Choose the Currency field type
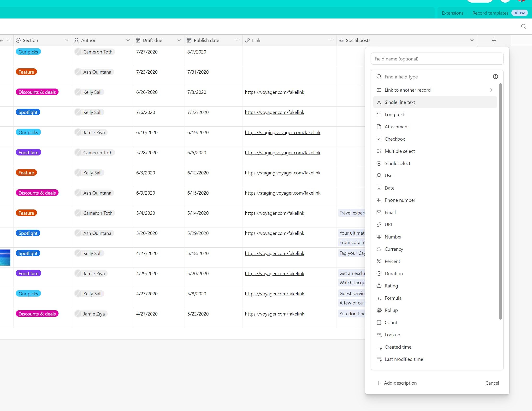532x411 pixels. pyautogui.click(x=394, y=249)
